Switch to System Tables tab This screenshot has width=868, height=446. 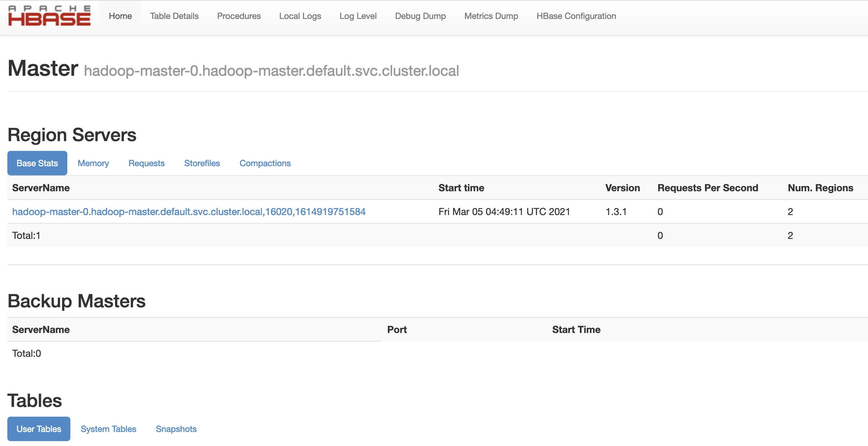tap(108, 429)
